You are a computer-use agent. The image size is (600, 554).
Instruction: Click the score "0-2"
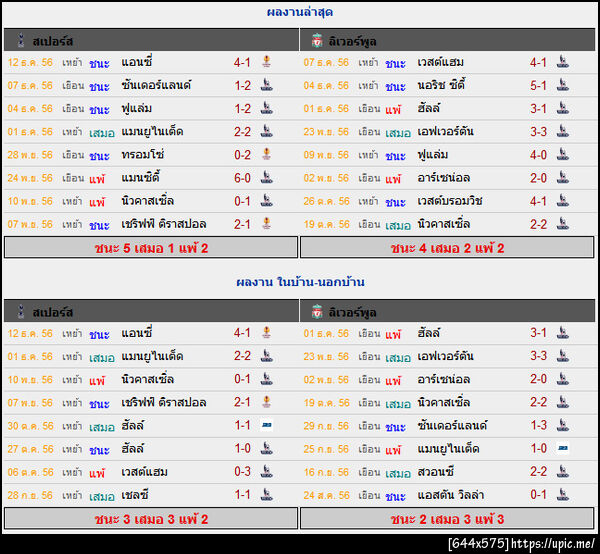pyautogui.click(x=243, y=155)
